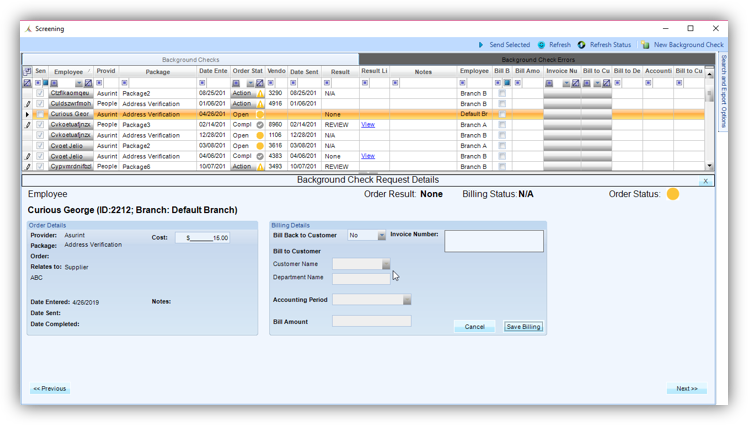Click the New Background Check icon
This screenshot has height=425, width=748.
point(645,45)
